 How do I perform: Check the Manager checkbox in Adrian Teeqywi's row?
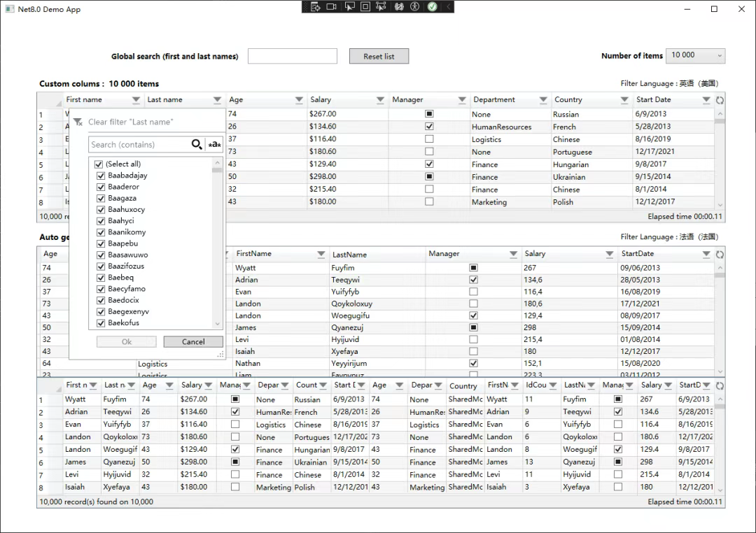(x=473, y=279)
